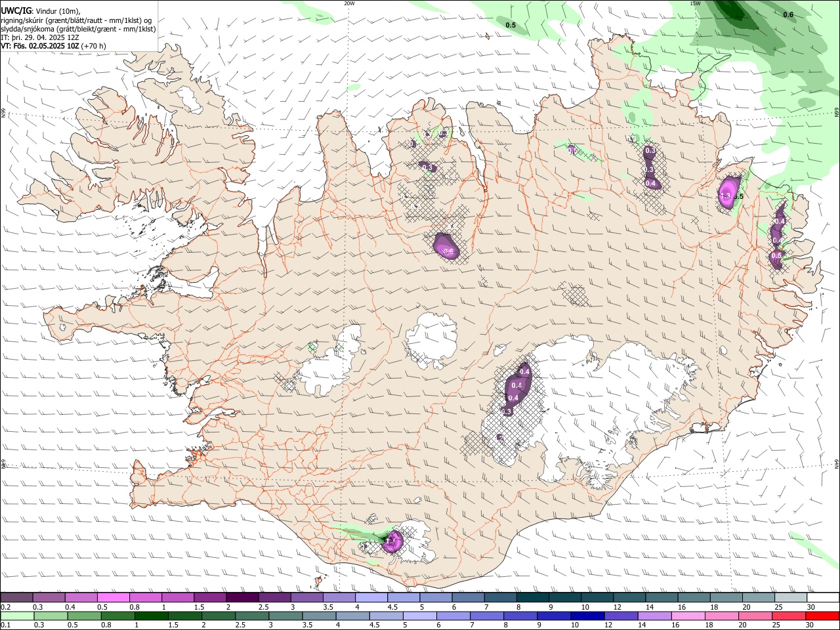Screen dimensions: 840x630
Task: Click the '20W' longitude label at top
Action: click(x=349, y=3)
